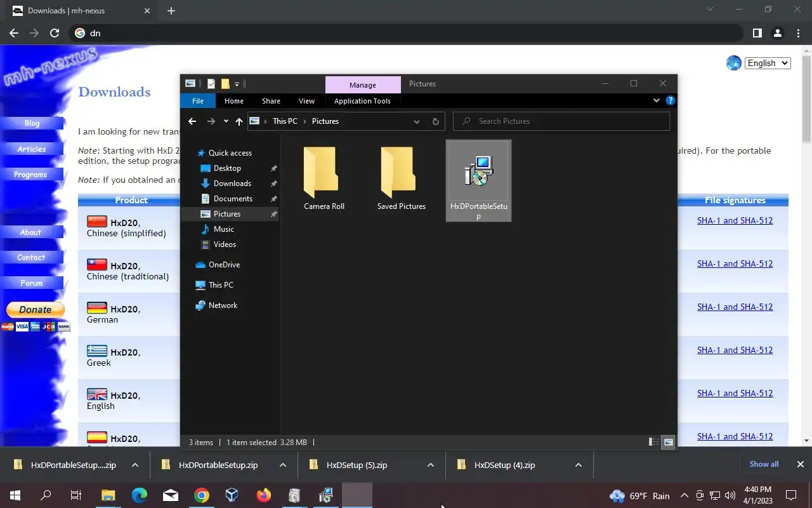Viewport: 812px width, 508px height.
Task: Open Windows Start menu
Action: pyautogui.click(x=15, y=495)
